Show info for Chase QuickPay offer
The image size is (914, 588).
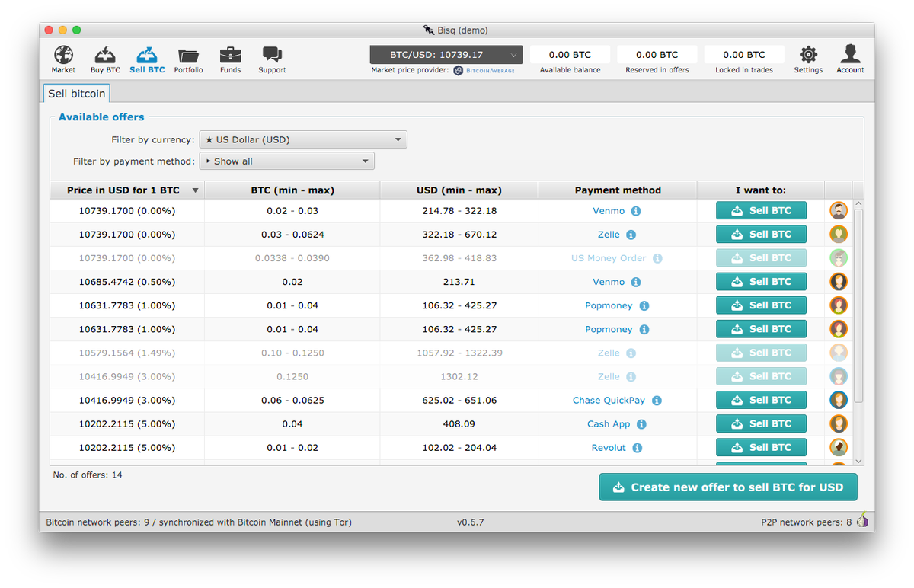657,401
